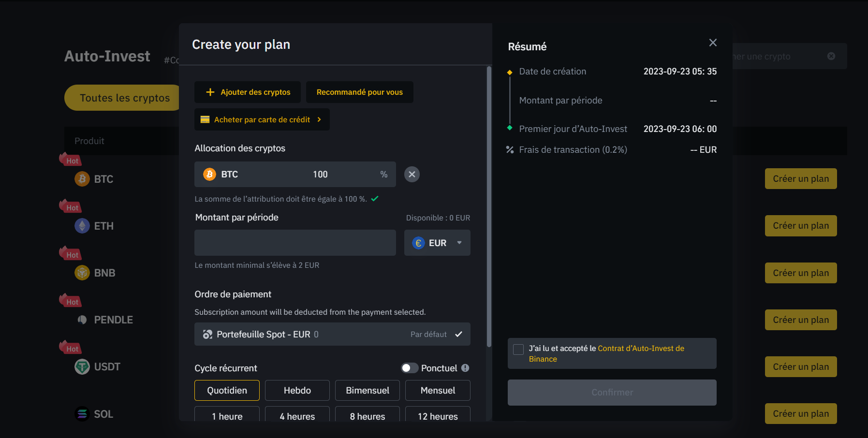Click the plus icon to add cryptos

pyautogui.click(x=210, y=92)
